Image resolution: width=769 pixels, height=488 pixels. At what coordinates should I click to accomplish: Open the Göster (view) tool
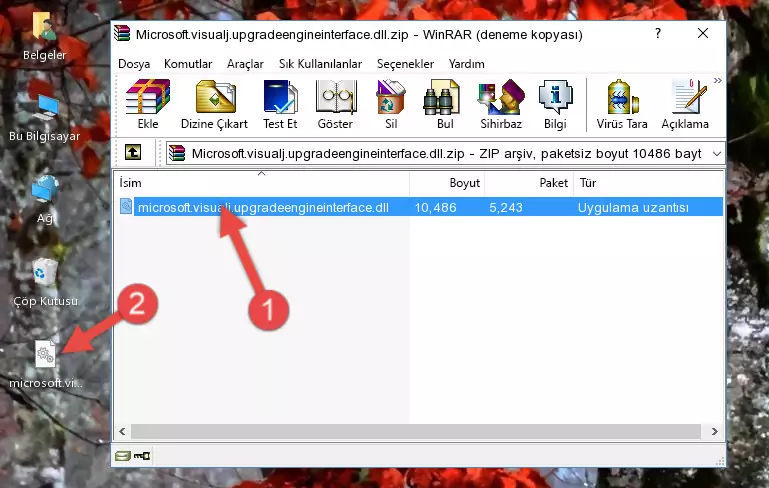coord(335,104)
